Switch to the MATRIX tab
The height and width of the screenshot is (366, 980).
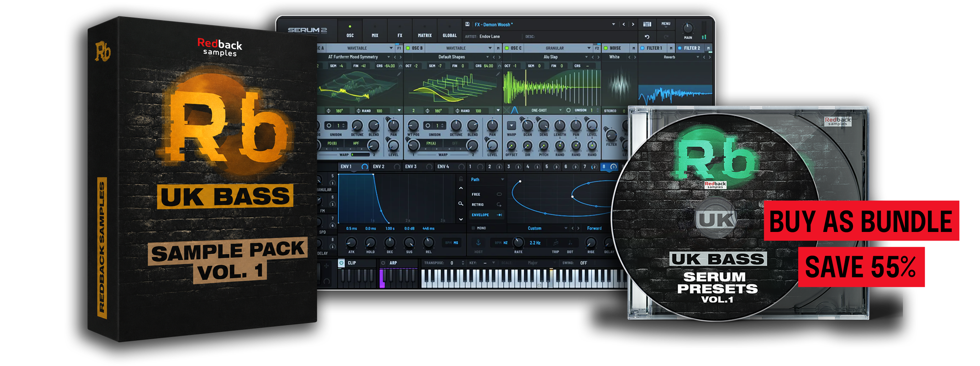[x=424, y=31]
